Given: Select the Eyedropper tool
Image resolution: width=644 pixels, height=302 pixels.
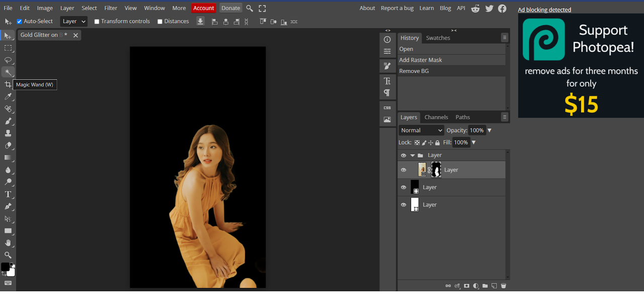Looking at the screenshot, I should (8, 96).
